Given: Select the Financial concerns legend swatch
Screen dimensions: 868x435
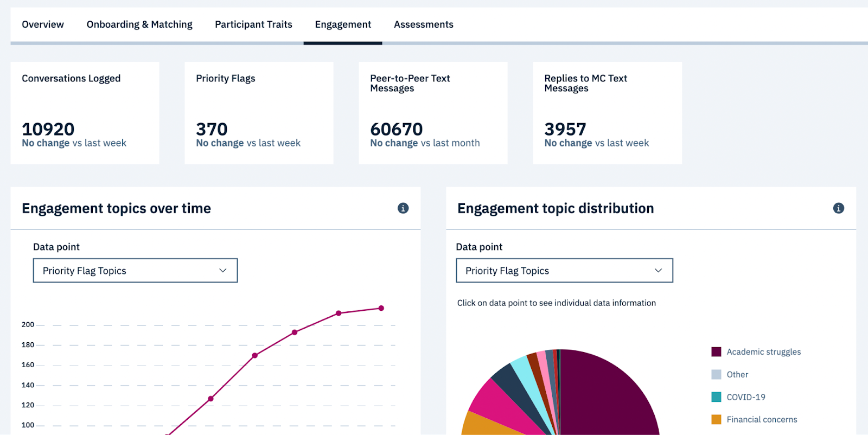Looking at the screenshot, I should coord(716,419).
